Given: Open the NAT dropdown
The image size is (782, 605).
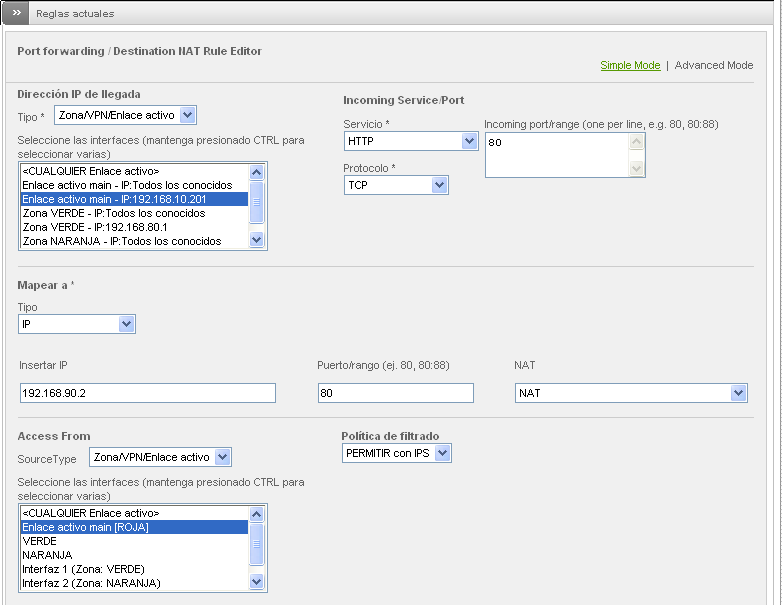Looking at the screenshot, I should coord(632,393).
